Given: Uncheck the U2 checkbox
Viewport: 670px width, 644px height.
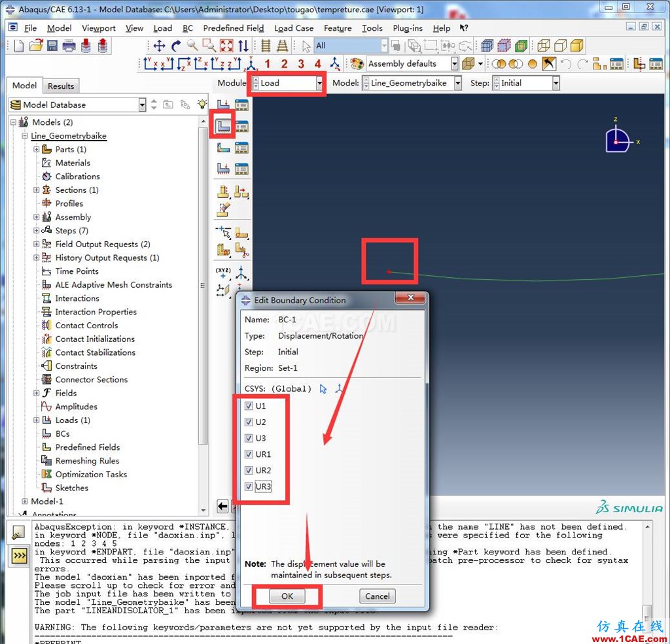Looking at the screenshot, I should (249, 422).
